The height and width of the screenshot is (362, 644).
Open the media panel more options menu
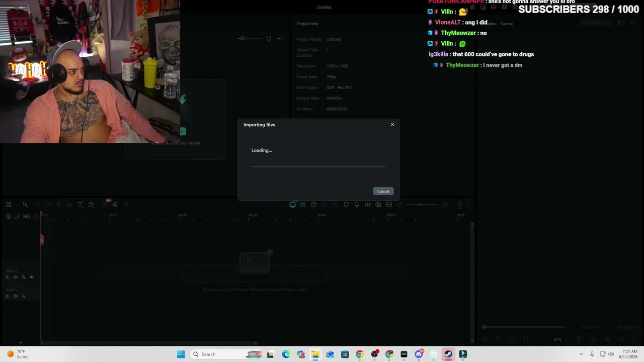pos(279,38)
